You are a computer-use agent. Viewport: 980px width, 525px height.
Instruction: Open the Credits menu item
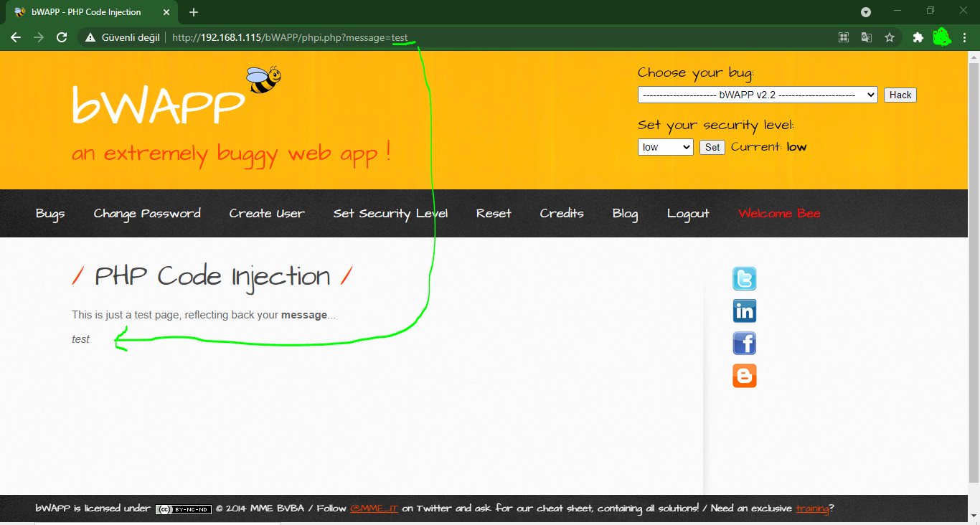[x=562, y=214]
